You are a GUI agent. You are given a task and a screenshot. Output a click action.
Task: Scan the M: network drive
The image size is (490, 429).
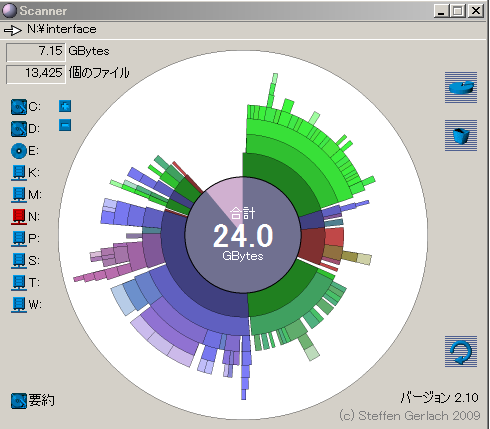(19, 195)
